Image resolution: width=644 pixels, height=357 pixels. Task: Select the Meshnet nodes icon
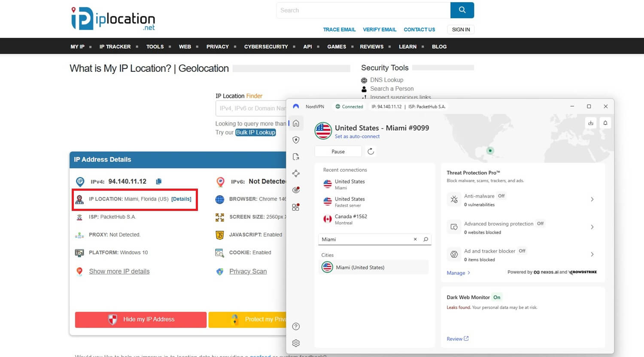(x=296, y=173)
